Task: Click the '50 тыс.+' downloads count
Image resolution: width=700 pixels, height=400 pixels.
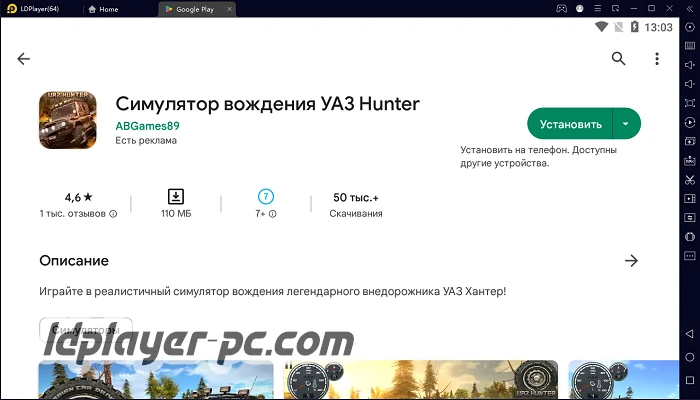Action: click(356, 197)
